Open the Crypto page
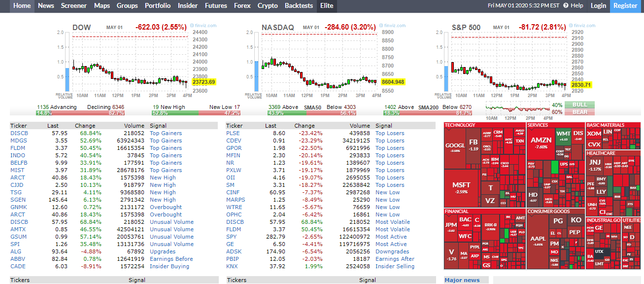The image size is (644, 284). coord(268,6)
